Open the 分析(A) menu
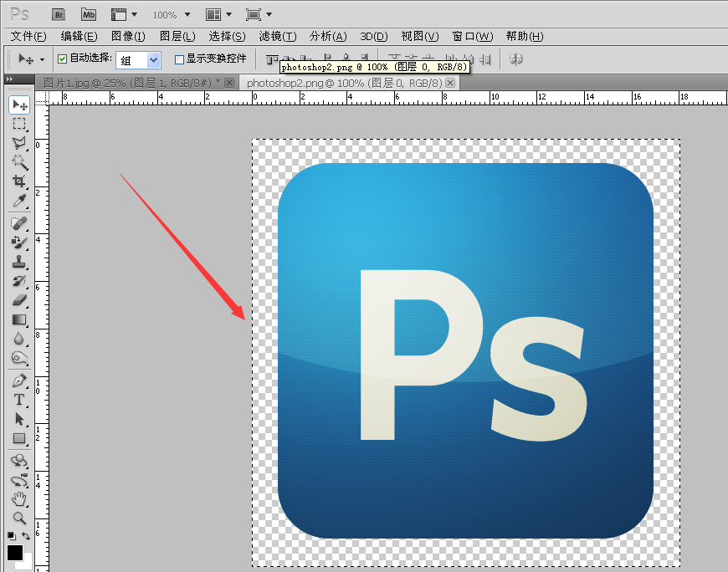Viewport: 728px width, 572px height. (x=328, y=36)
